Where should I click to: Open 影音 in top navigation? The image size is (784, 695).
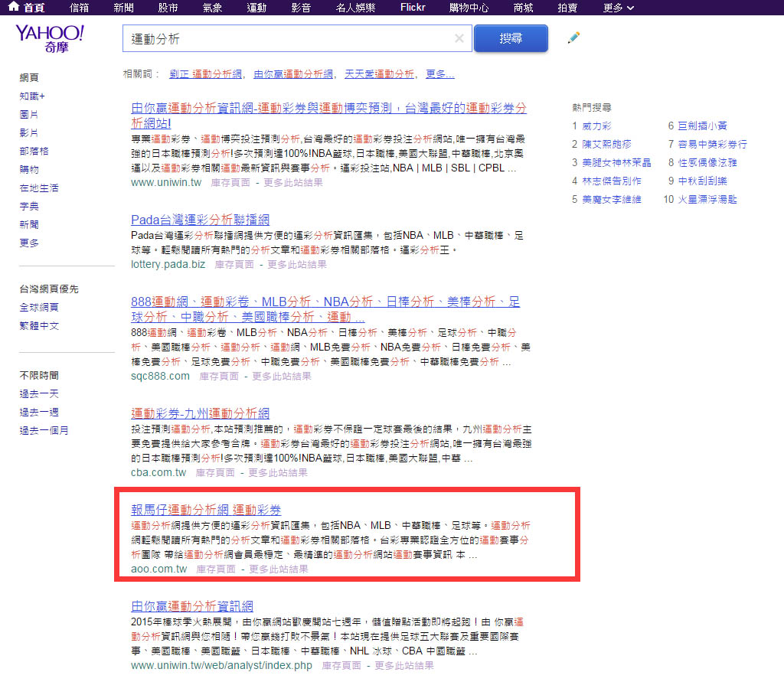301,8
